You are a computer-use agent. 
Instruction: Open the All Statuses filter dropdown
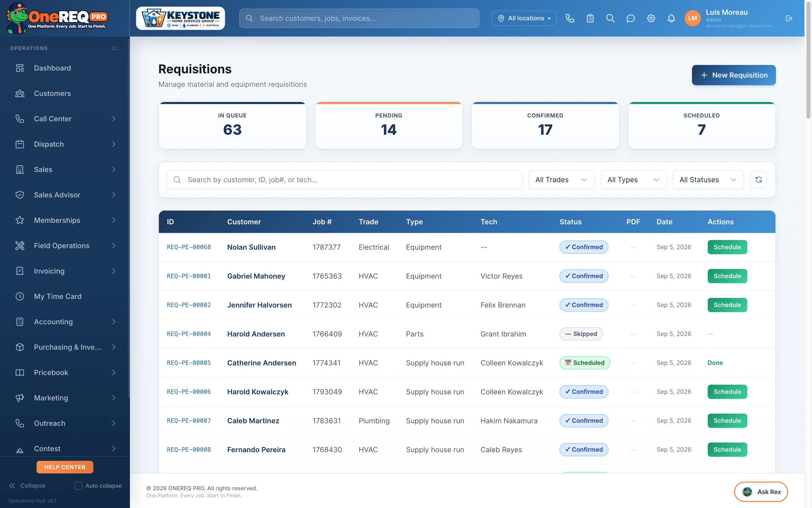708,180
